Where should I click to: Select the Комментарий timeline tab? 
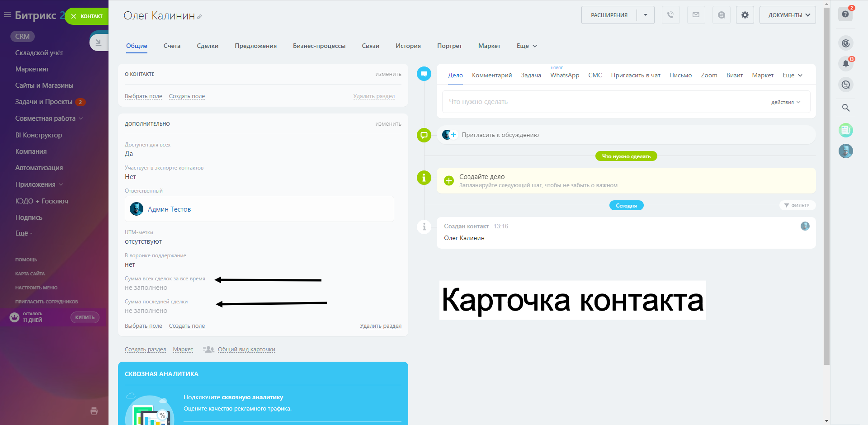tap(492, 76)
